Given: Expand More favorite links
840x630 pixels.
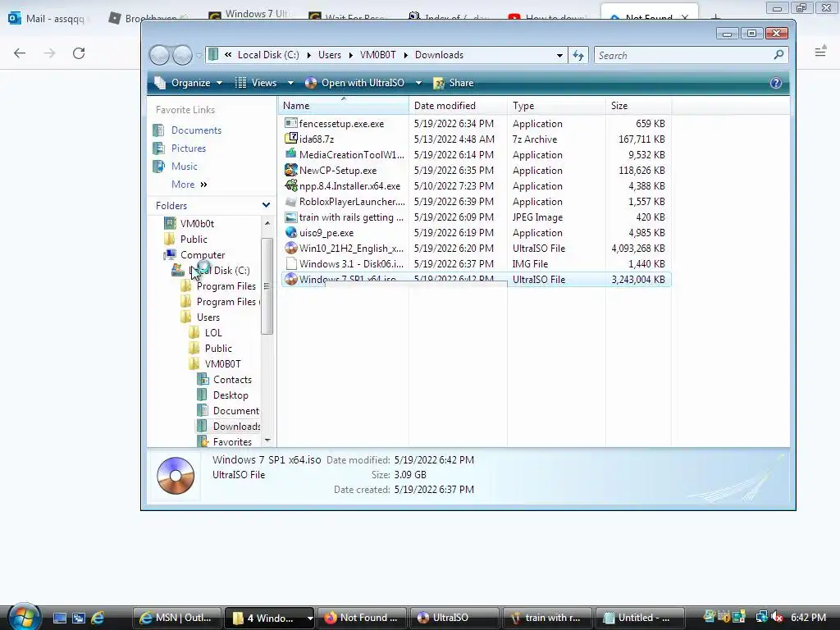Looking at the screenshot, I should (x=189, y=185).
